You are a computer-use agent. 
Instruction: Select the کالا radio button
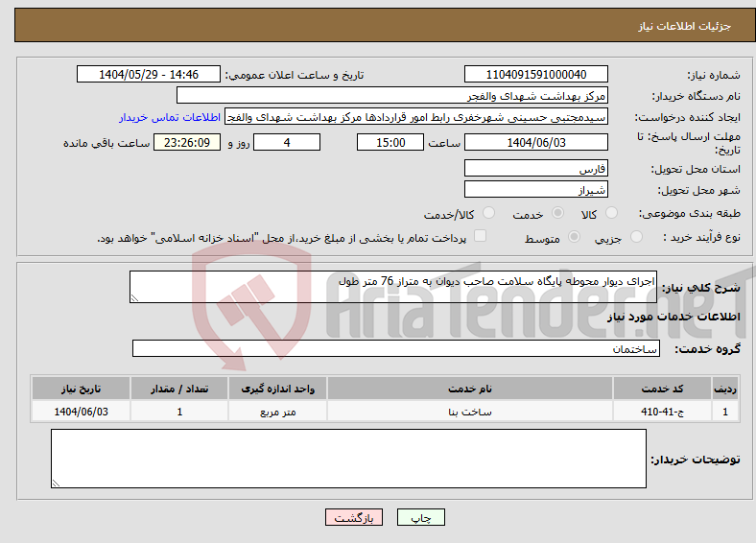click(611, 213)
